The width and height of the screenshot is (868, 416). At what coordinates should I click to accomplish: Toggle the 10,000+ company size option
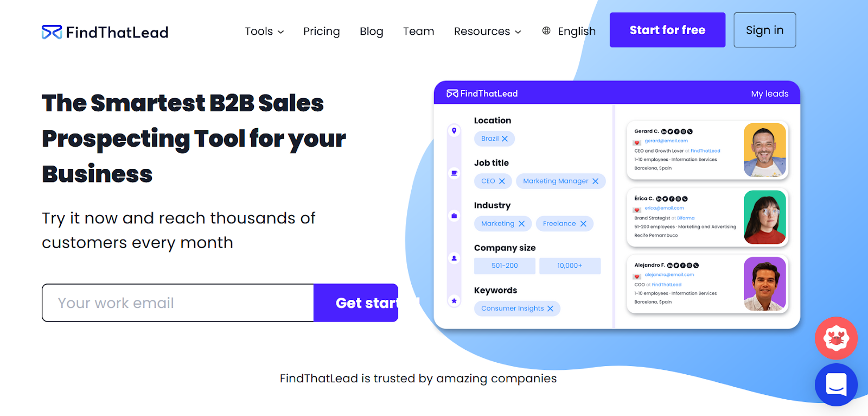click(570, 266)
